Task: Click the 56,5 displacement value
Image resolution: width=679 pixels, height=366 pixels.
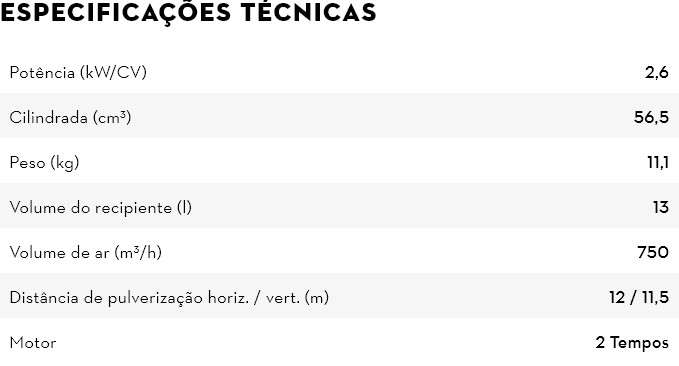Action: (x=651, y=117)
